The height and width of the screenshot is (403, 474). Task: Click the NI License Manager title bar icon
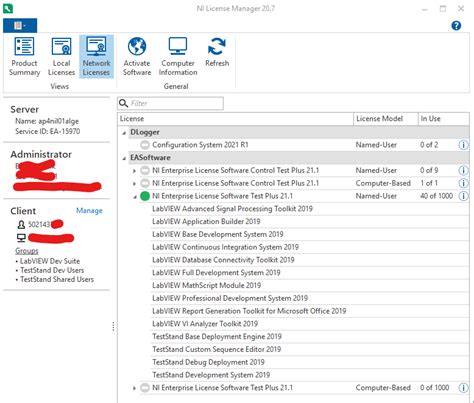pyautogui.click(x=8, y=8)
